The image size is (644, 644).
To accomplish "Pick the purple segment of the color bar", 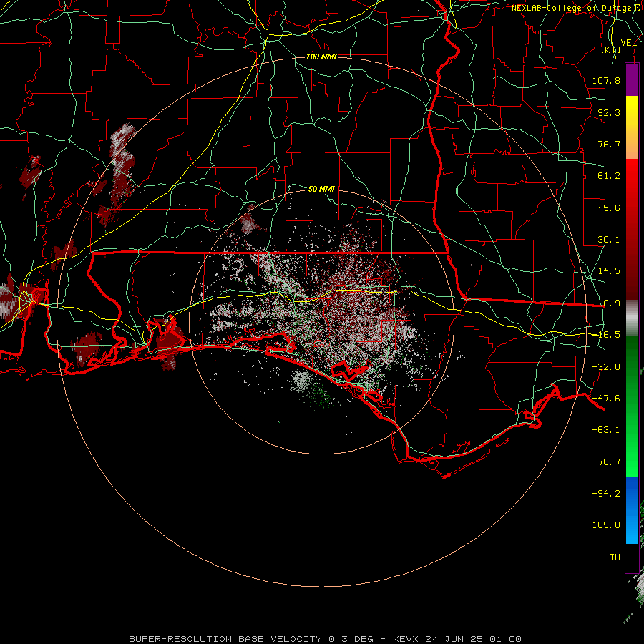I will tap(632, 80).
